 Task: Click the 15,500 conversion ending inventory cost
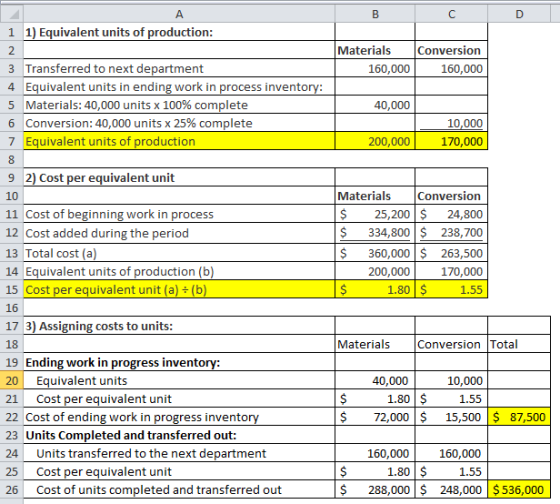(451, 417)
